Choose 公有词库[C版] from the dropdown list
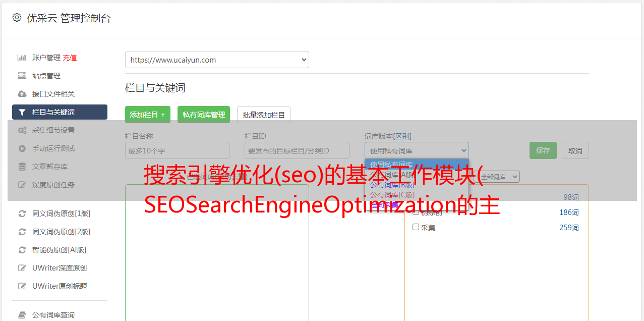This screenshot has height=321, width=644. [x=417, y=195]
